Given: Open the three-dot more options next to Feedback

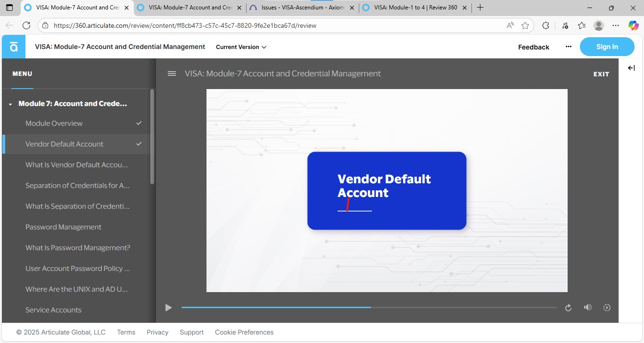Looking at the screenshot, I should tap(569, 47).
